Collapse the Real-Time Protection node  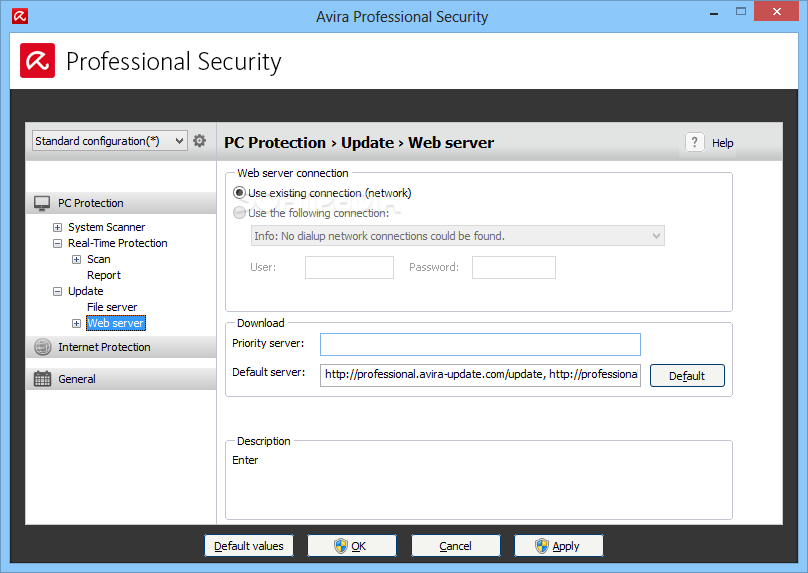click(x=58, y=243)
